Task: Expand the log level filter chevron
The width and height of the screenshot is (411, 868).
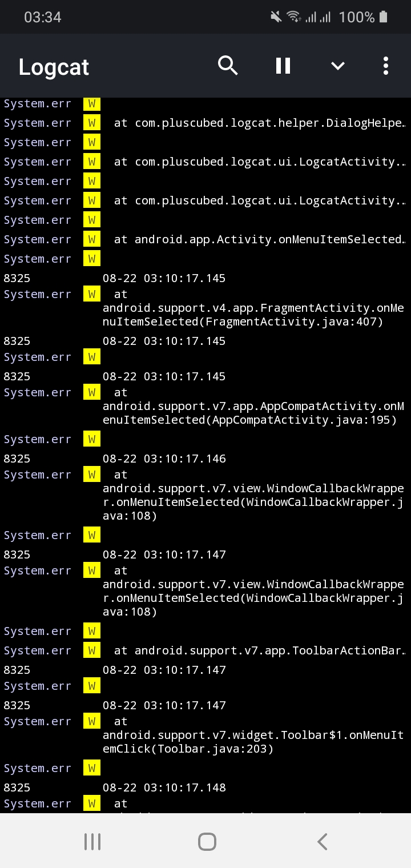Action: point(337,66)
